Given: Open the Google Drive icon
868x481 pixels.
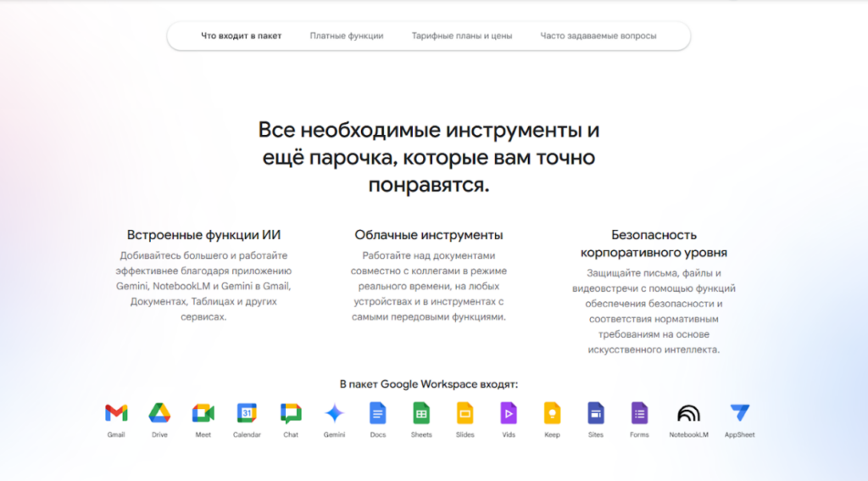Looking at the screenshot, I should tap(159, 413).
